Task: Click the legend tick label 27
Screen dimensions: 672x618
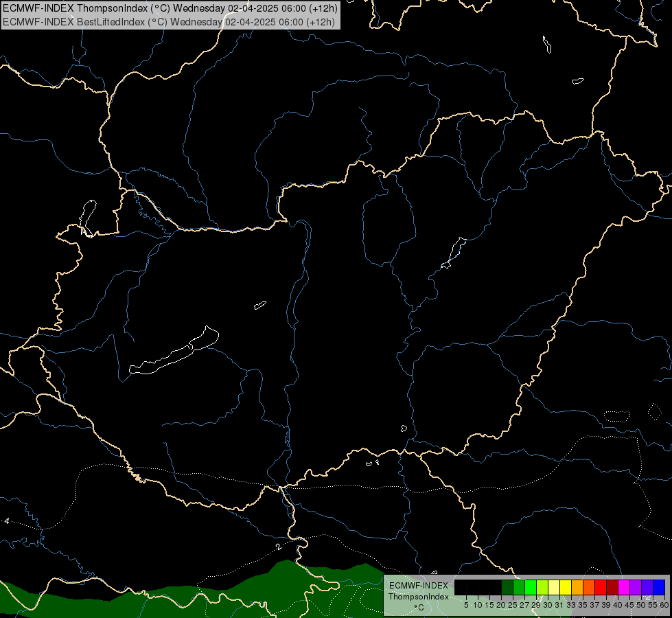Action: [x=524, y=605]
